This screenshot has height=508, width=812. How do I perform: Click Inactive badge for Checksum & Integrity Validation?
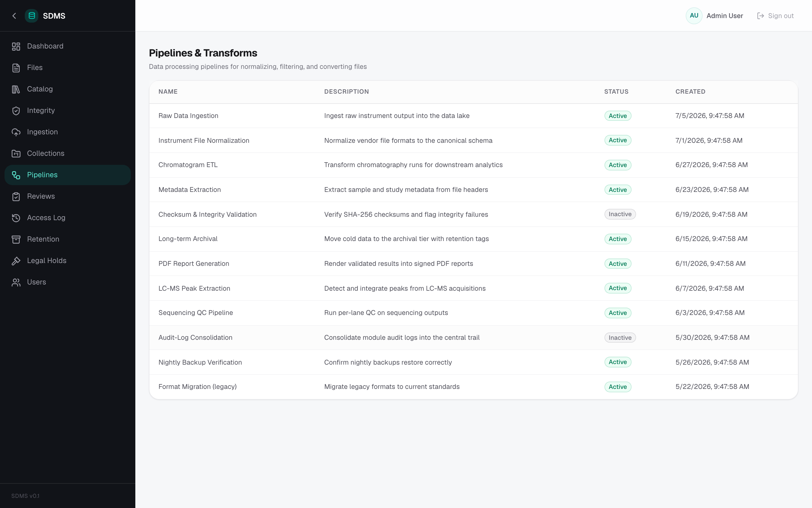pyautogui.click(x=620, y=214)
